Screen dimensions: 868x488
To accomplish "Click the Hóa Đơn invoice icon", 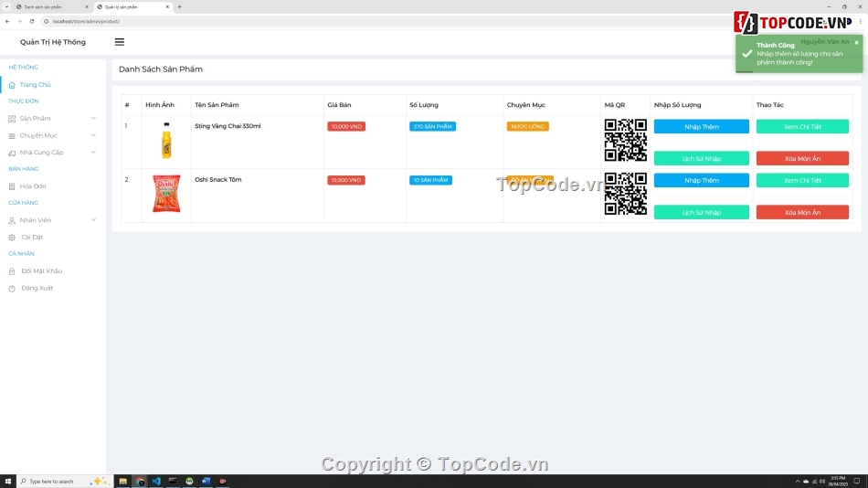I will (x=12, y=186).
